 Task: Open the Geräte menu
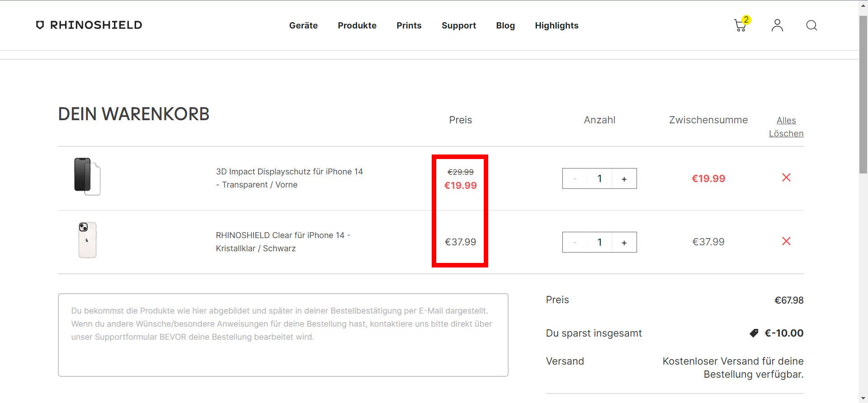coord(303,25)
